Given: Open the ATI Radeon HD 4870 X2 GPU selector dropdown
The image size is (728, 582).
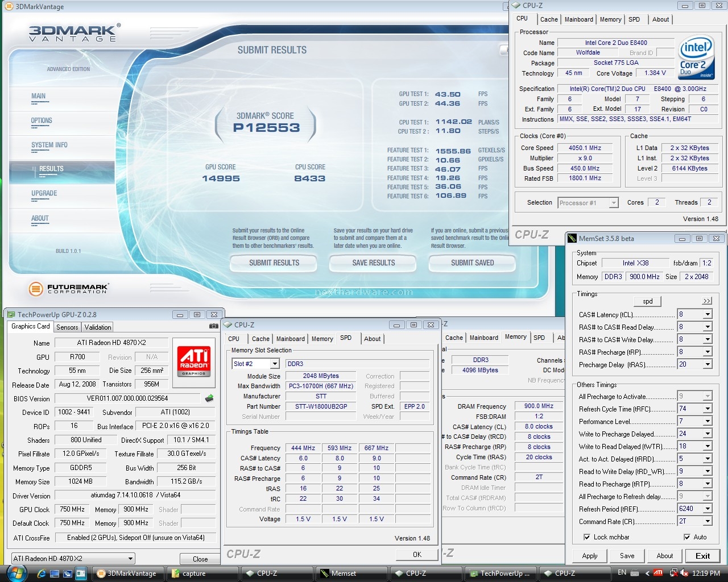Looking at the screenshot, I should click(x=130, y=559).
